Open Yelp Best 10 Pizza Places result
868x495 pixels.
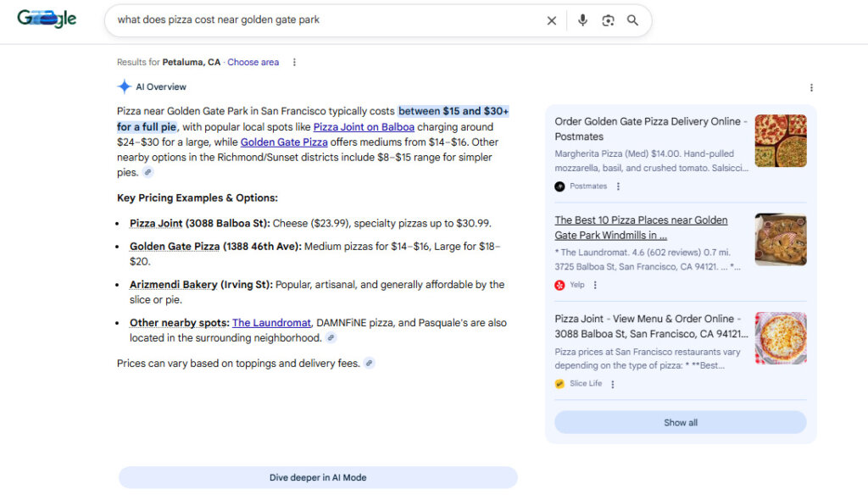[641, 227]
